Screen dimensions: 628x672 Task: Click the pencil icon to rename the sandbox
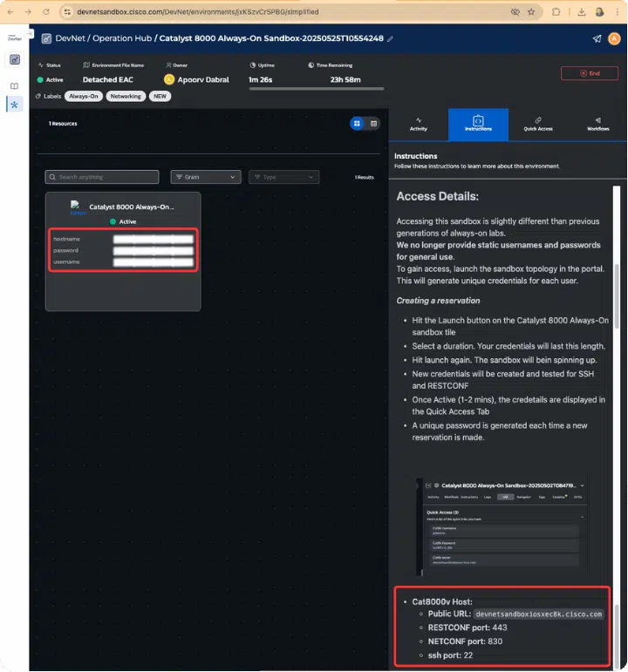[391, 38]
